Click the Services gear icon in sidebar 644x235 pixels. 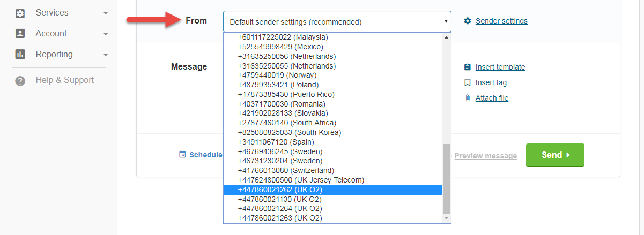pos(20,13)
